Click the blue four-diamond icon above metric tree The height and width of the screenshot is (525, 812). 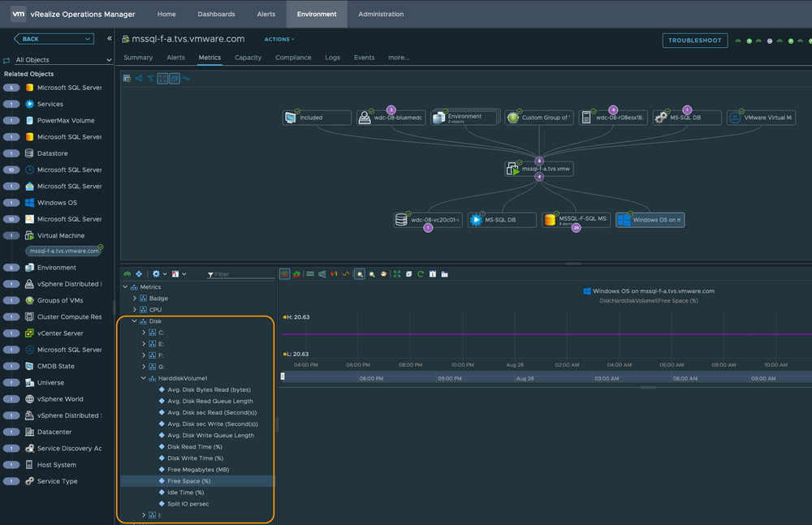(139, 274)
